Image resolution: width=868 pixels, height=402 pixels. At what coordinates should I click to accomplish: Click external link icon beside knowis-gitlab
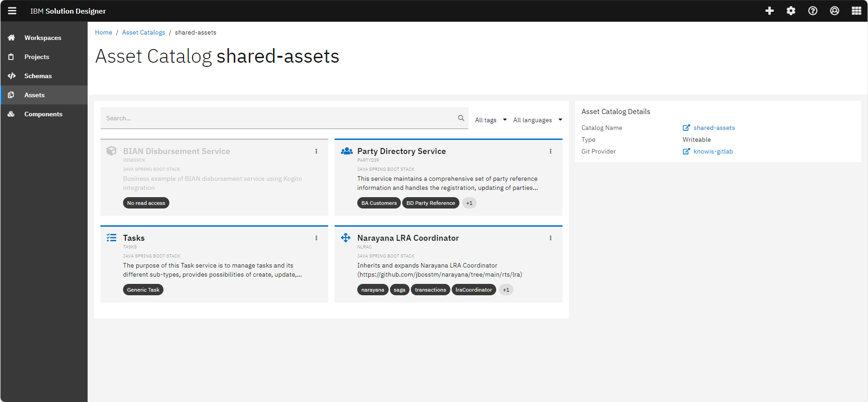(686, 151)
